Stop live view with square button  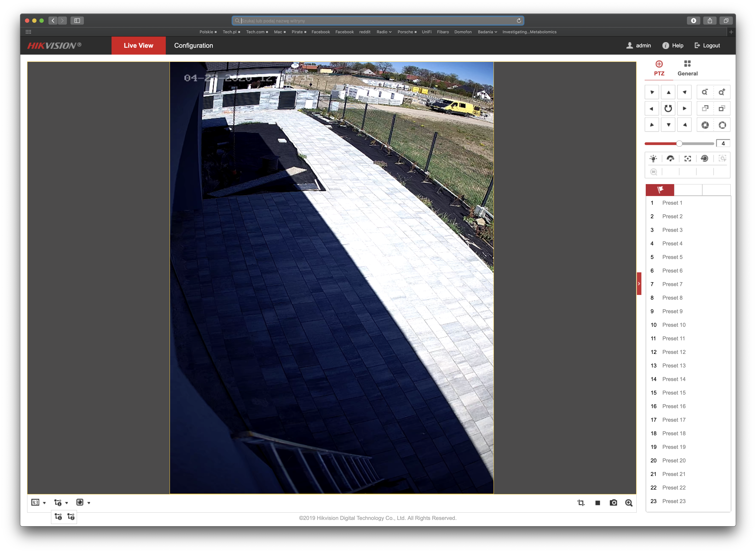pyautogui.click(x=598, y=503)
